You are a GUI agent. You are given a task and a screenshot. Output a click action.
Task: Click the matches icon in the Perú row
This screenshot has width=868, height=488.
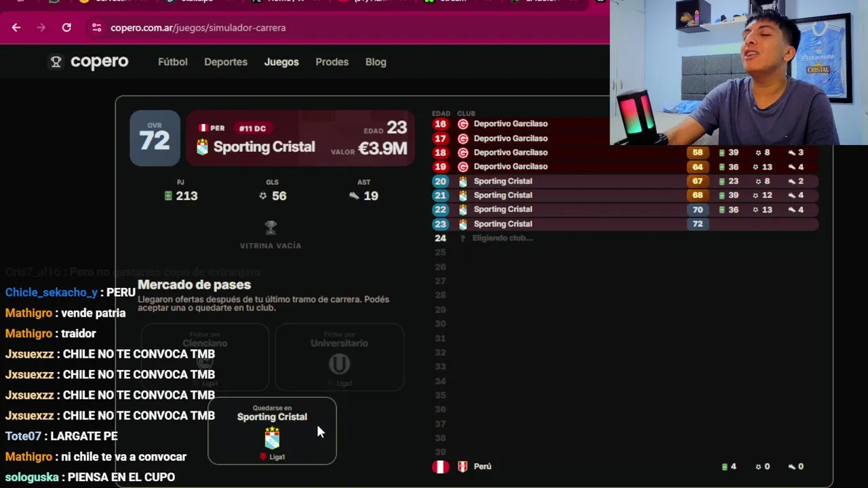[724, 467]
